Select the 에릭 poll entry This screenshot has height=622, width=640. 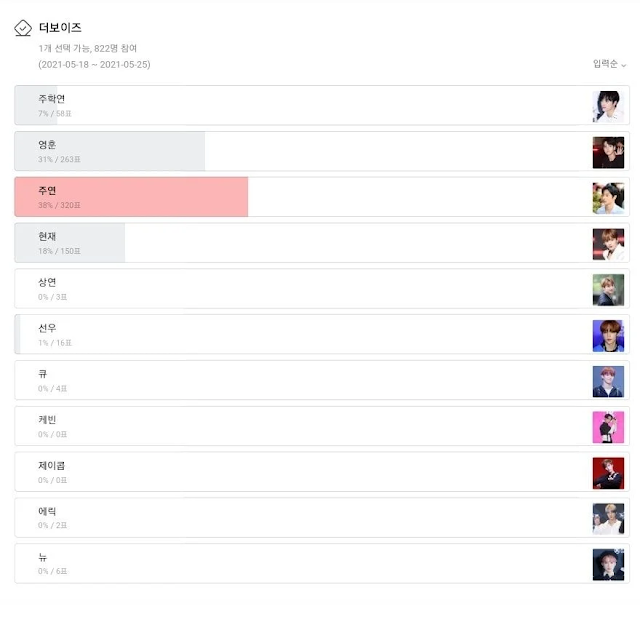(x=322, y=518)
